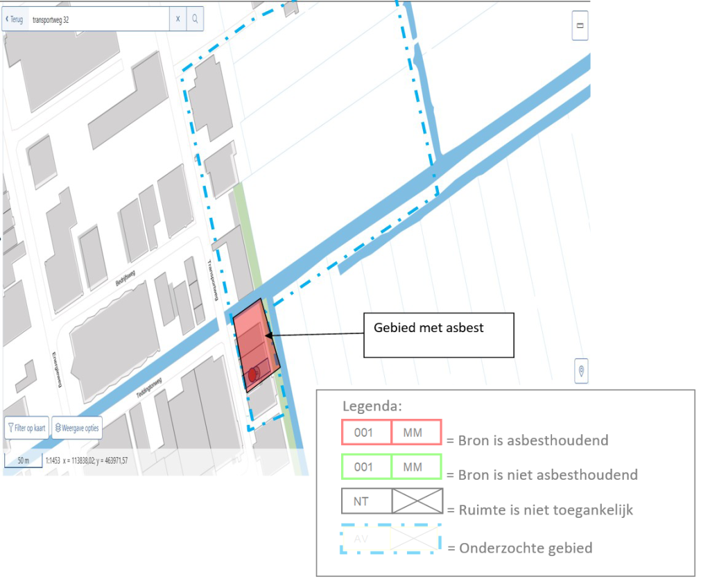This screenshot has height=588, width=710.
Task: Click the green 'MM' legend box
Action: click(416, 467)
